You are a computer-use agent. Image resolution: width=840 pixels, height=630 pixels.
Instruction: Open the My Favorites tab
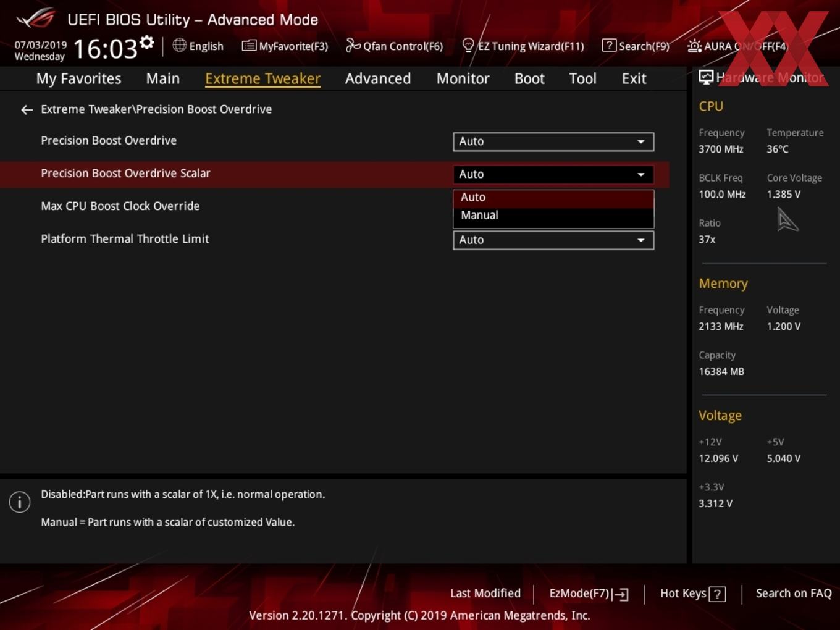click(78, 78)
